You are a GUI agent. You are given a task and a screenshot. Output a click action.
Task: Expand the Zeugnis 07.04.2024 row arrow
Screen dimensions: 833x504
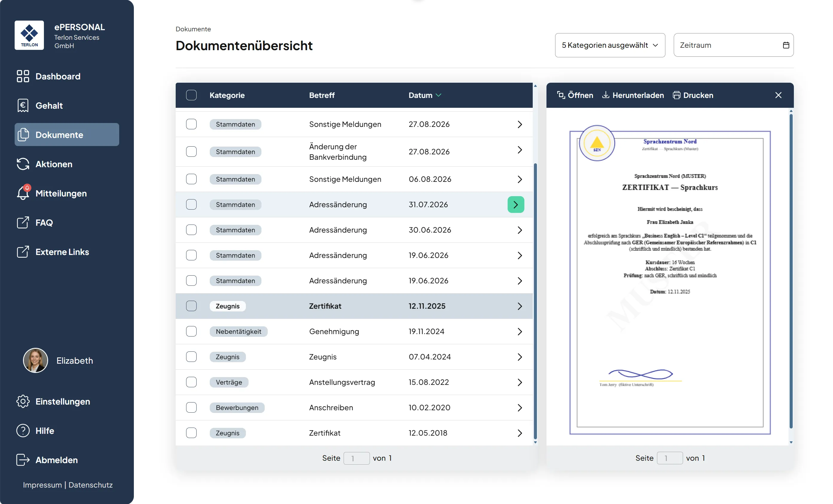pos(520,357)
